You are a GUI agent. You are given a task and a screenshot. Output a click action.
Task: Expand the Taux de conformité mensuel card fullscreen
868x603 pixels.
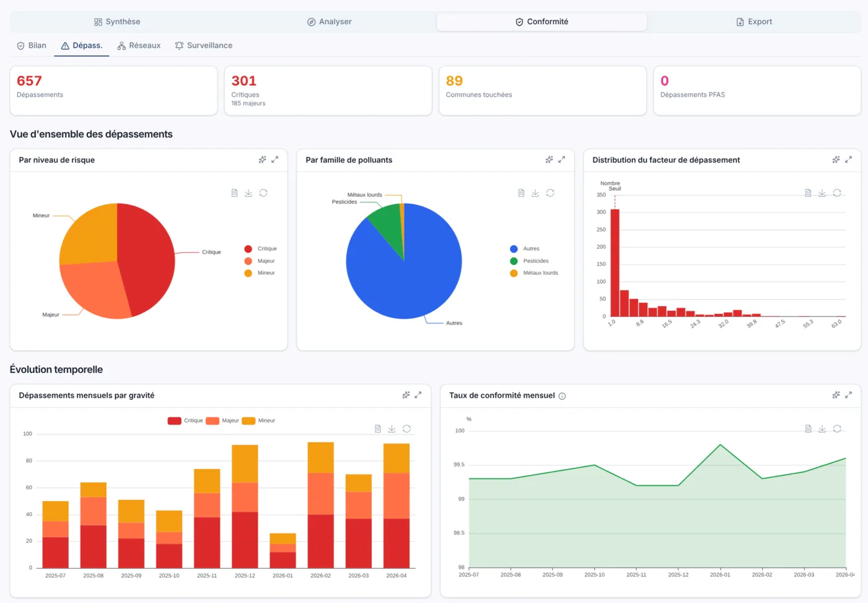849,395
